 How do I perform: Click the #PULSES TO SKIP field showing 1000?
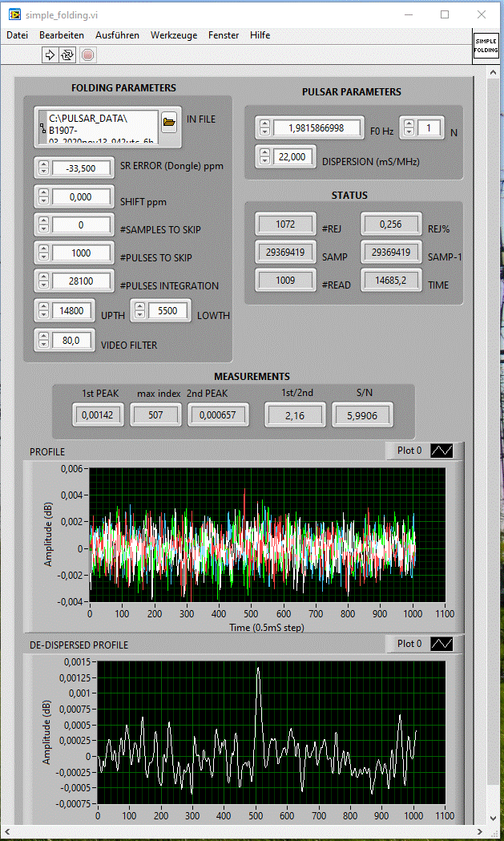82,253
